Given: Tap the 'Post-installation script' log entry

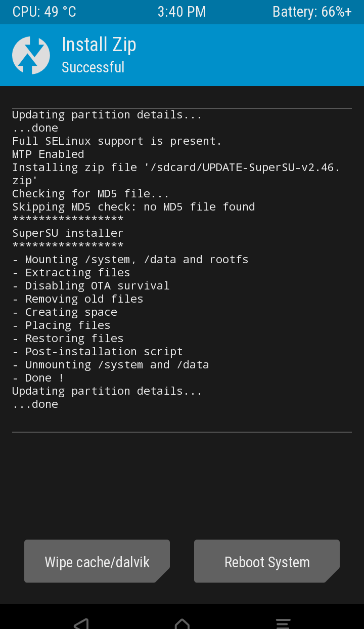Looking at the screenshot, I should tap(98, 352).
